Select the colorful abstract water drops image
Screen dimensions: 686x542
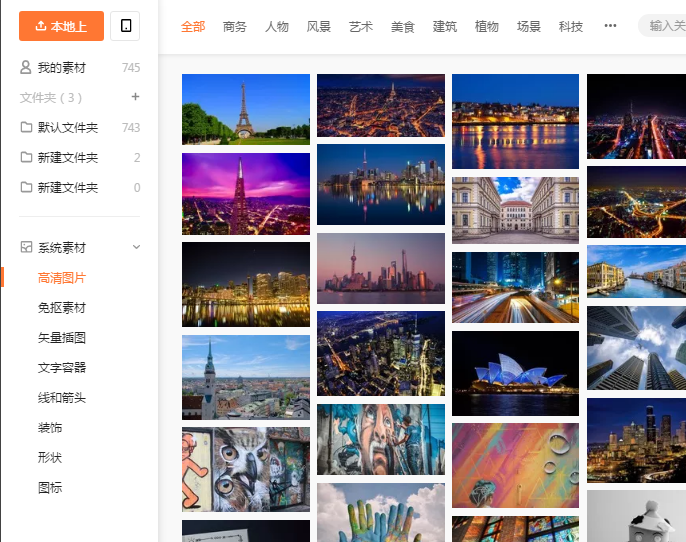point(515,465)
